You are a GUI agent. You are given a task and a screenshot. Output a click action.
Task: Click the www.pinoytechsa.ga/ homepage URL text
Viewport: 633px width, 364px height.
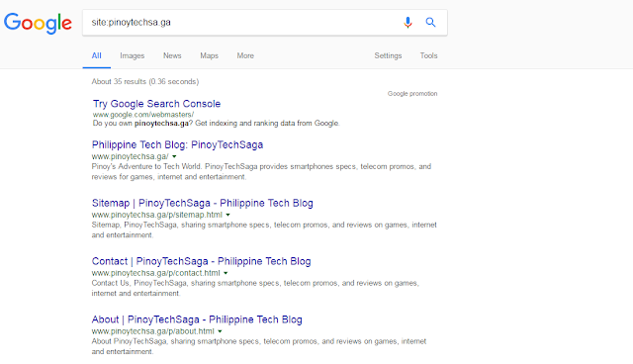[130, 156]
